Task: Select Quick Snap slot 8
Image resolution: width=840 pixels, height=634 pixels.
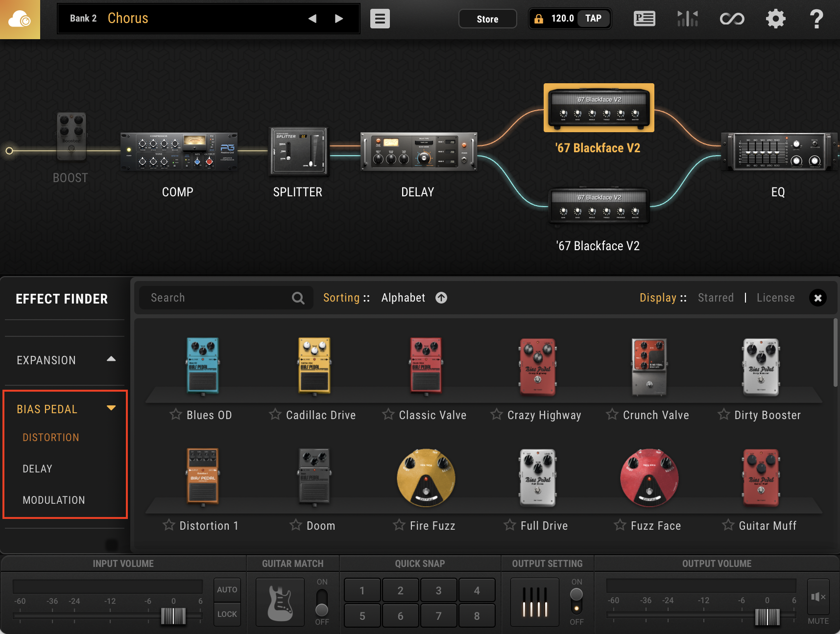Action: click(x=477, y=616)
